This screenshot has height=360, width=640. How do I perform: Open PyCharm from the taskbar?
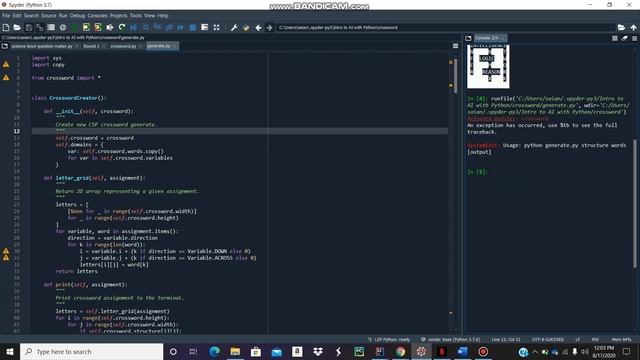point(359,351)
